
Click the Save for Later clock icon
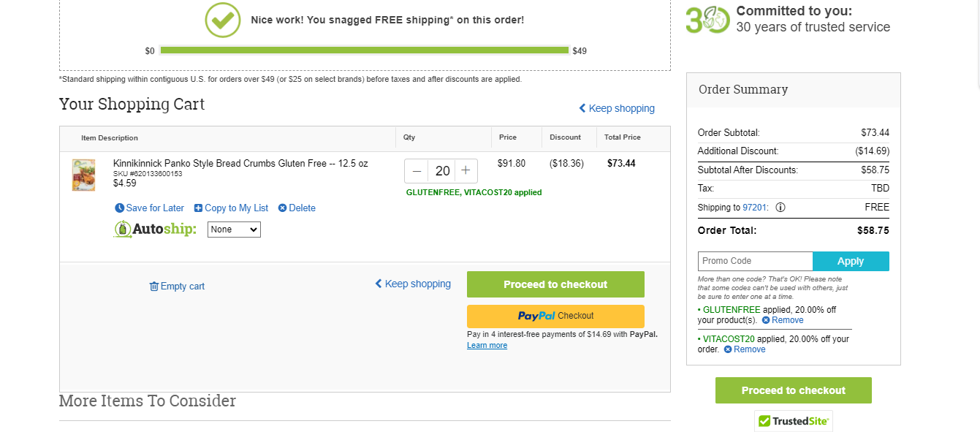coord(120,208)
